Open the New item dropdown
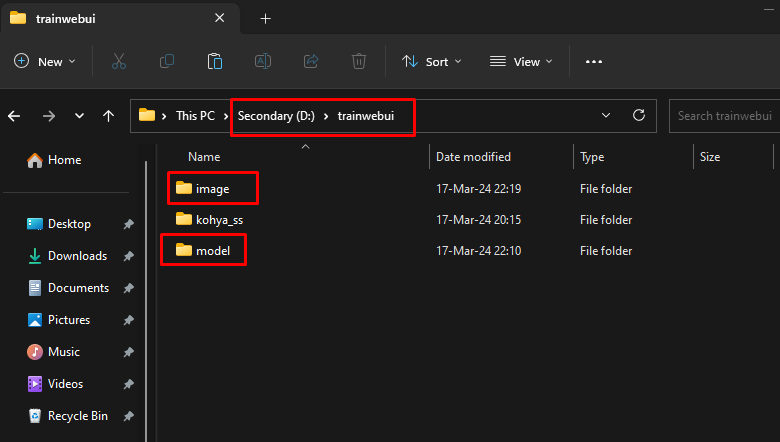This screenshot has width=780, height=442. tap(45, 62)
